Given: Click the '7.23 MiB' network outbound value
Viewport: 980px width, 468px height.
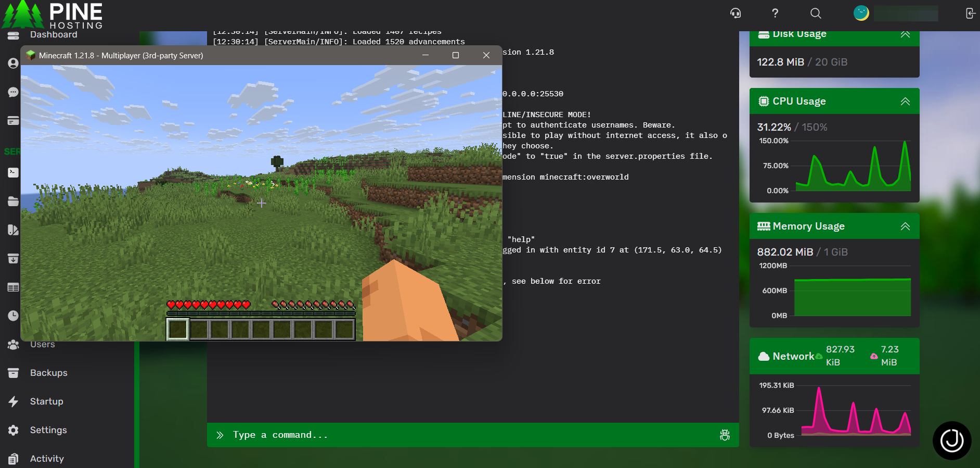Looking at the screenshot, I should point(890,356).
